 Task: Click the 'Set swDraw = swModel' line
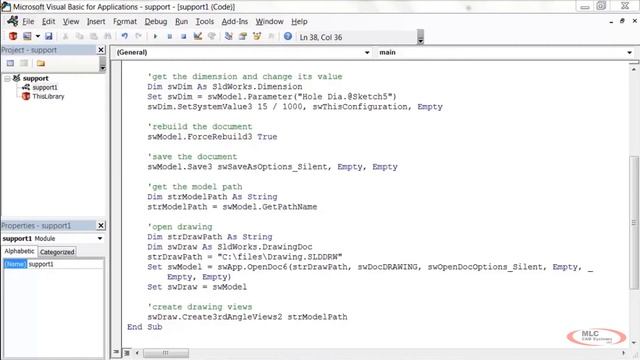[x=197, y=287]
